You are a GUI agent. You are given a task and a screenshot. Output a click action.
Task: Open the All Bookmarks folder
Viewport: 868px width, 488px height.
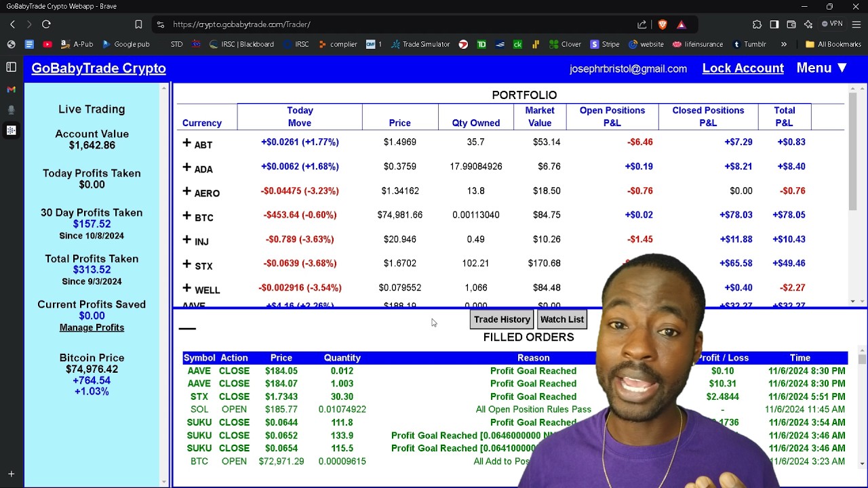(x=833, y=44)
